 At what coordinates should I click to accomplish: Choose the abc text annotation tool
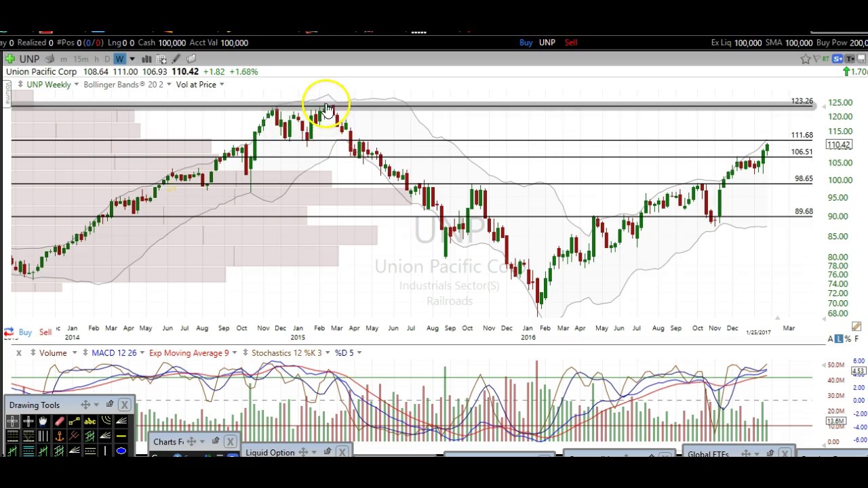90,422
